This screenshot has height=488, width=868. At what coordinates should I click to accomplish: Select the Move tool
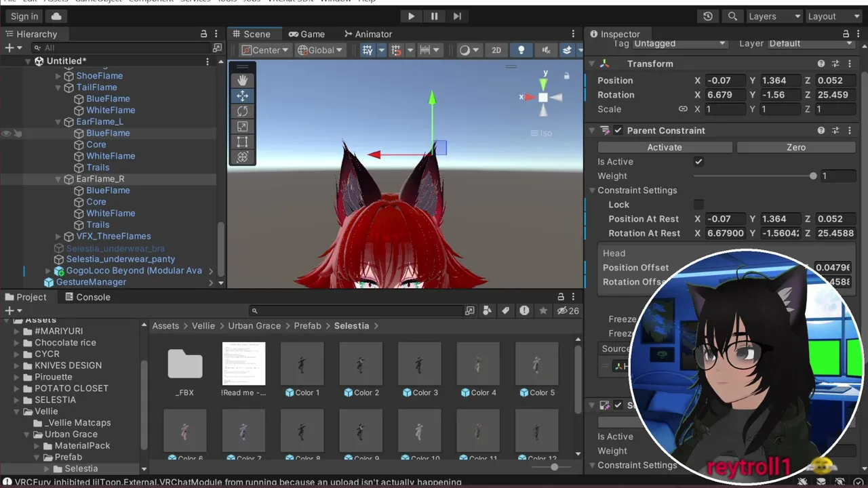242,96
